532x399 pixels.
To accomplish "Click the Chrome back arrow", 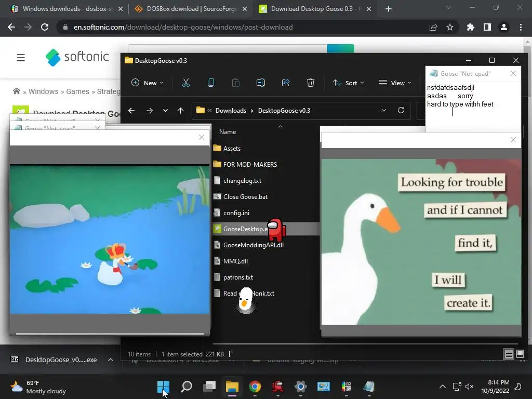I will click(11, 27).
